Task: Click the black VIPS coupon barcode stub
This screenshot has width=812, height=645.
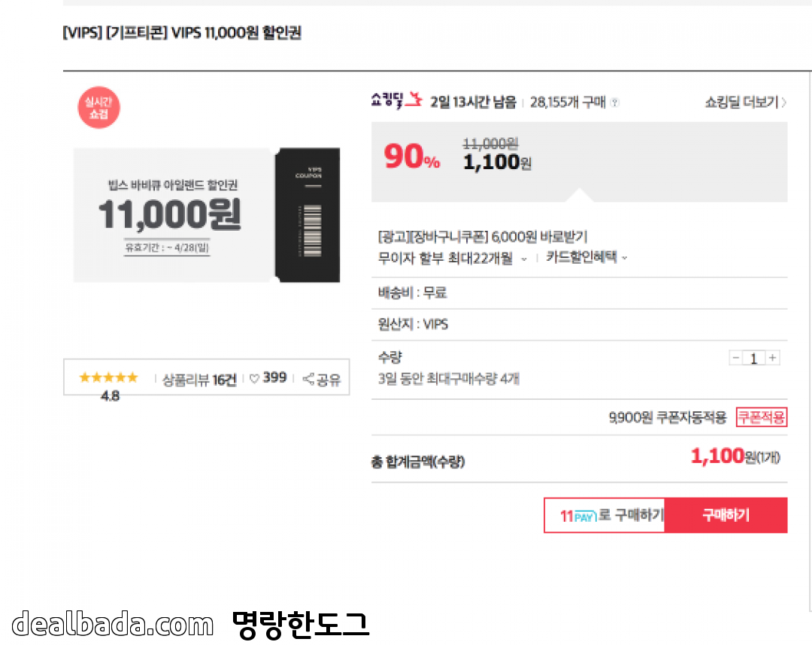Action: [308, 215]
